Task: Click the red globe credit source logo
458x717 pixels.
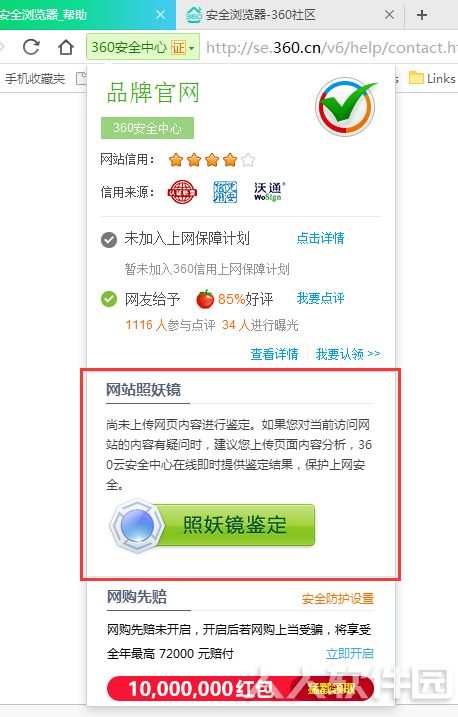Action: click(x=182, y=192)
